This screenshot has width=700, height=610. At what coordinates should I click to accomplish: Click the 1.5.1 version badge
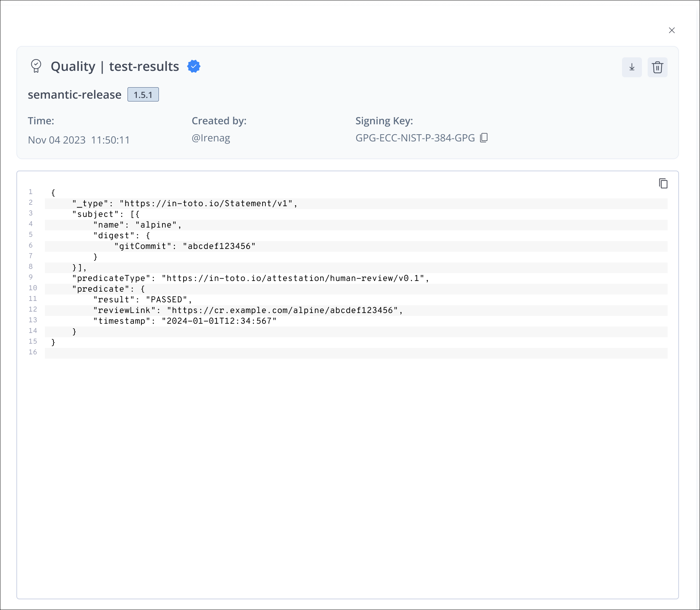coord(143,94)
